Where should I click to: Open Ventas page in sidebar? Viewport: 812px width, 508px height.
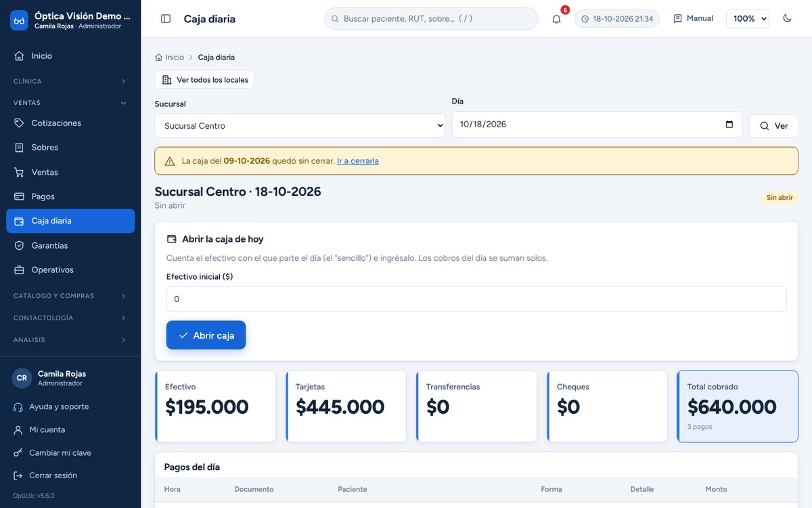tap(70, 172)
